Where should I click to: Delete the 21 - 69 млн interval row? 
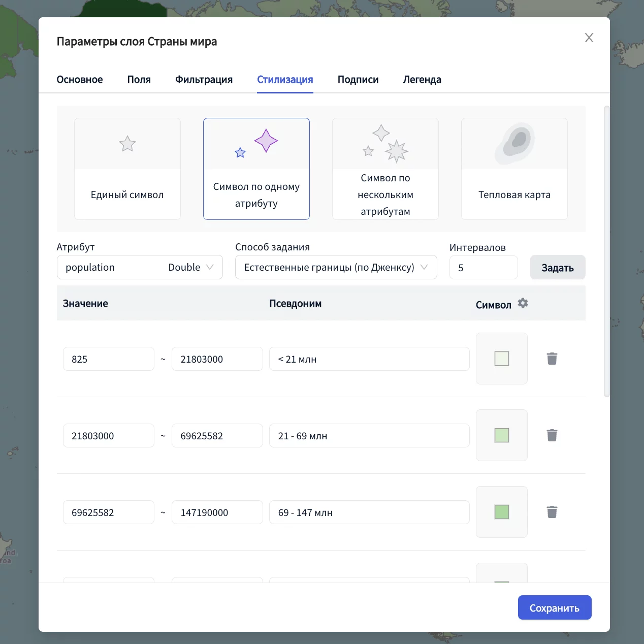pos(552,435)
